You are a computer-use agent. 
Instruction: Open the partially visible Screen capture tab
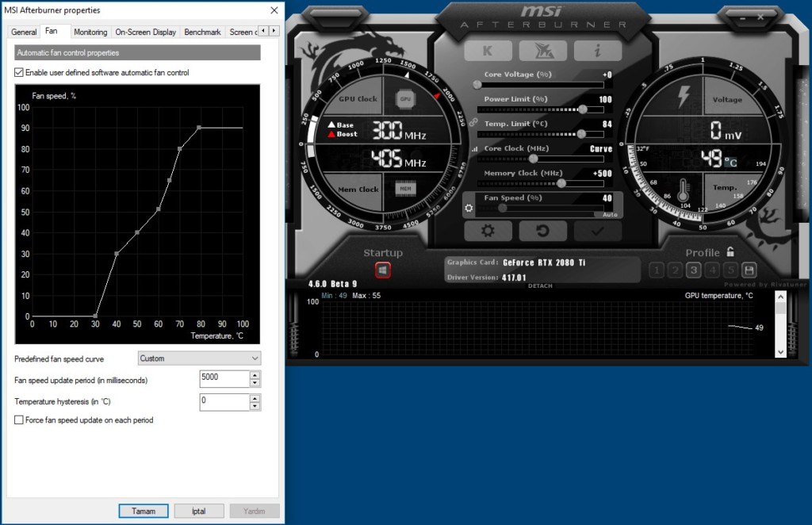click(243, 32)
